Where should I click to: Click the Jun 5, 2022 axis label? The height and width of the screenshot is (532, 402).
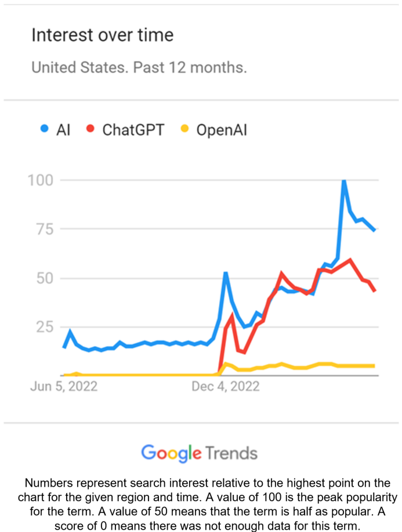pyautogui.click(x=64, y=386)
